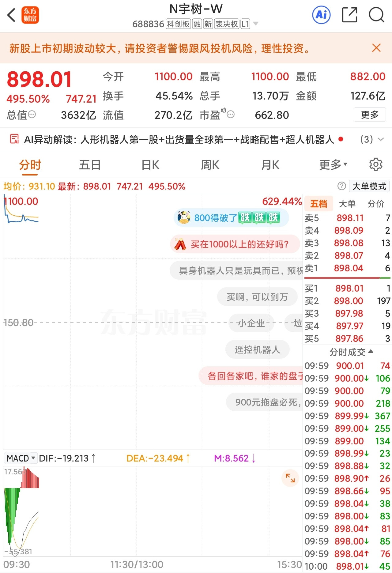Select 买1 price 898.01 row
Screen dimensions: 392x573
[347, 288]
